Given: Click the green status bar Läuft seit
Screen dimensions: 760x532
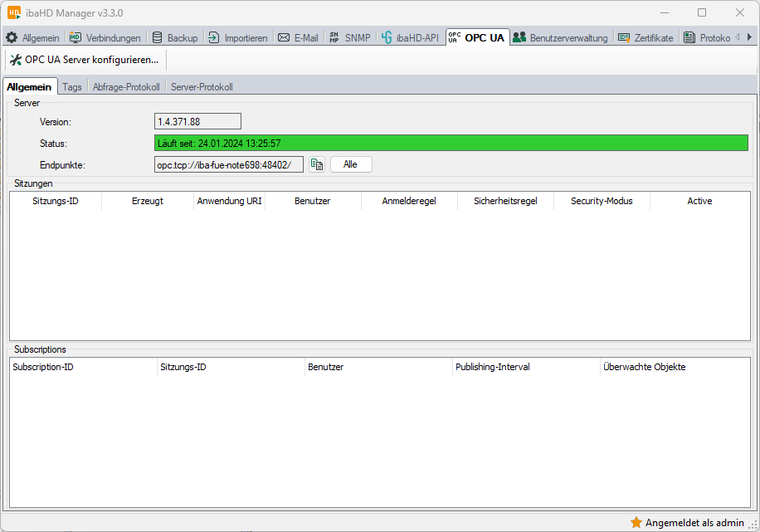Looking at the screenshot, I should coord(451,143).
